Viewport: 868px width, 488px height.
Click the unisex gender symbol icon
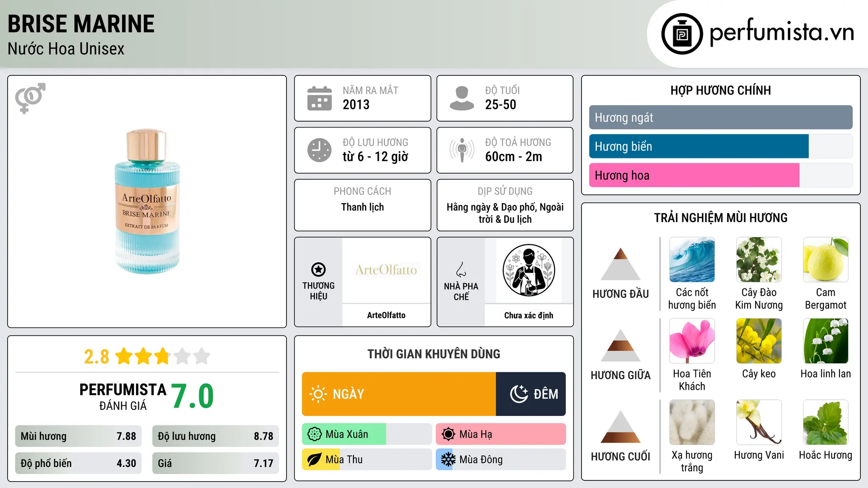(30, 98)
